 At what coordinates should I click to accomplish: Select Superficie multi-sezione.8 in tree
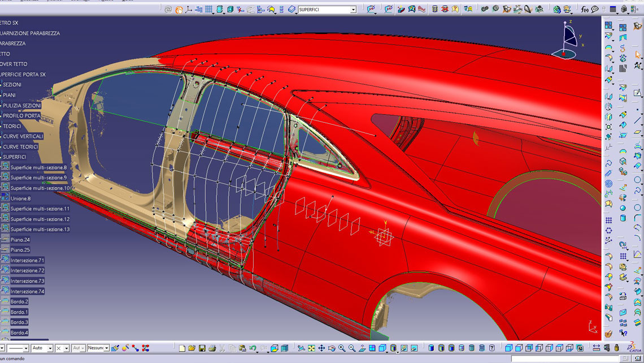click(x=38, y=167)
